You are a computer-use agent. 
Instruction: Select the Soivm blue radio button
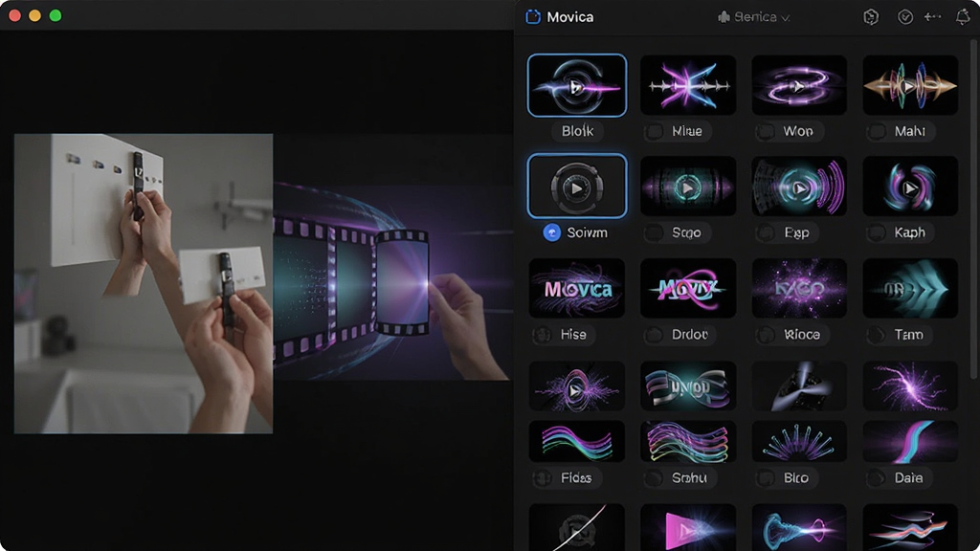pyautogui.click(x=551, y=232)
